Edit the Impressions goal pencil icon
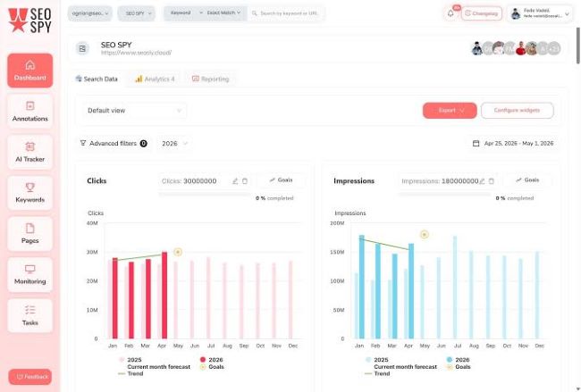Viewport: 581px width, 392px height. point(482,181)
